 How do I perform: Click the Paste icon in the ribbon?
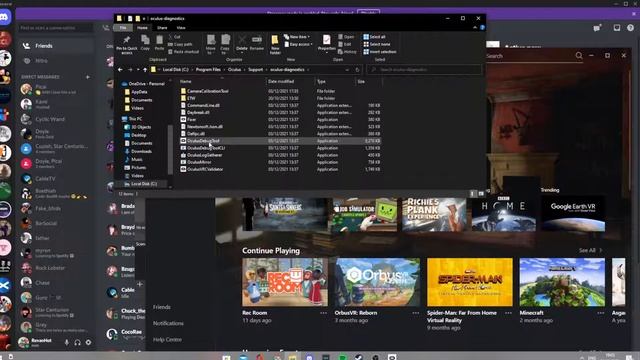[160, 42]
